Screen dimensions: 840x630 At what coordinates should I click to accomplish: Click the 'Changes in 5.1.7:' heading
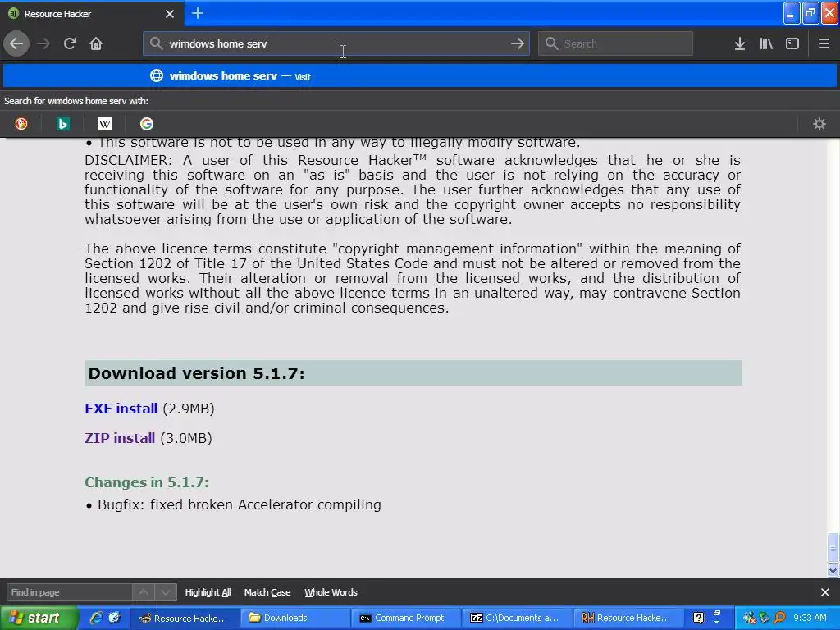[147, 482]
